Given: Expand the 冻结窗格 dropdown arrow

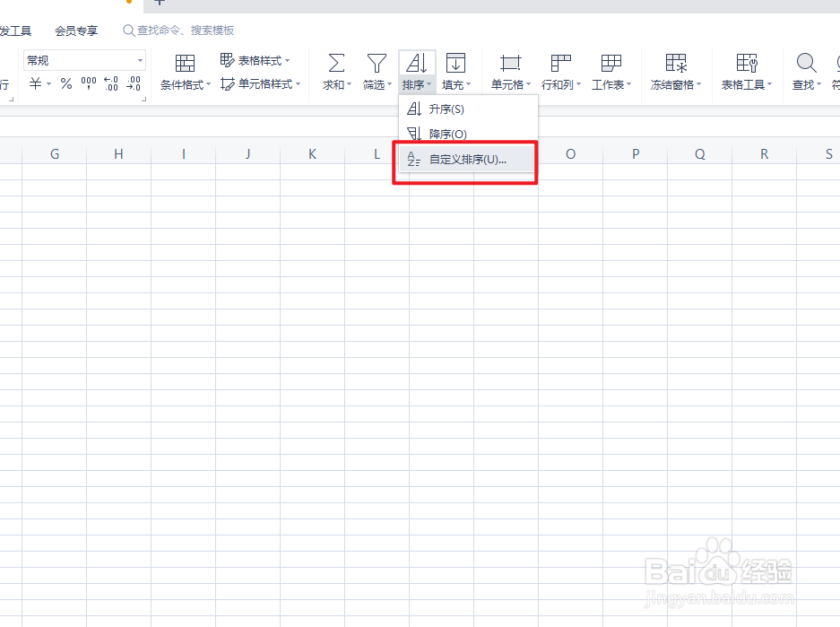Looking at the screenshot, I should (x=698, y=84).
